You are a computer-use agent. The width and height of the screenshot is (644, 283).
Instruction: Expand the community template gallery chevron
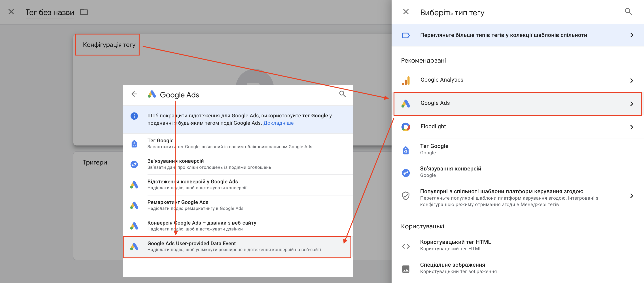pyautogui.click(x=632, y=35)
